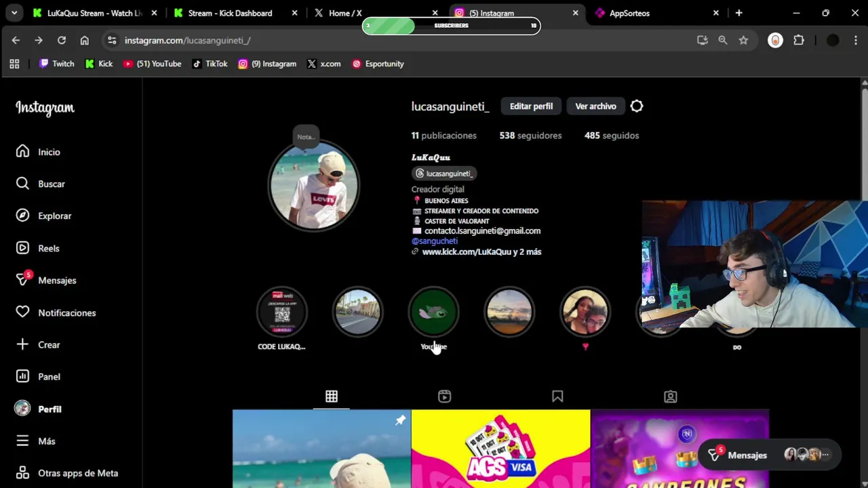868x488 pixels.
Task: Open the @sanguchetti mention link
Action: 435,241
